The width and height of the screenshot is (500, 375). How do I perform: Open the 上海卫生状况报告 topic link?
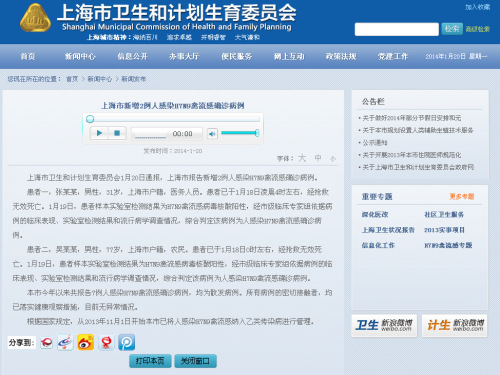388,230
